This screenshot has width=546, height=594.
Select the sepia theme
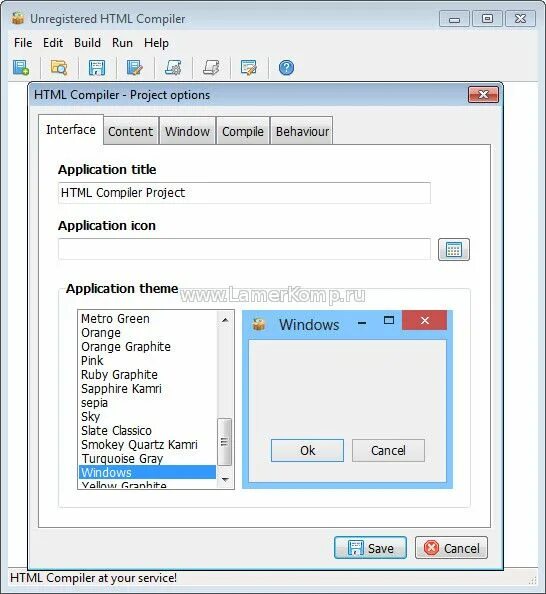tap(147, 403)
